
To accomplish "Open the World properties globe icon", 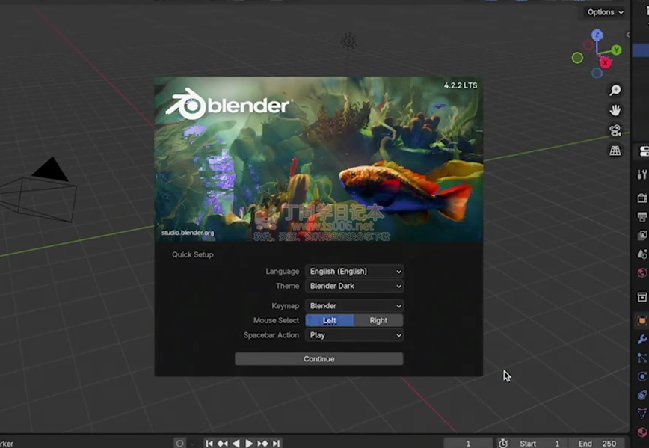I will click(x=642, y=273).
